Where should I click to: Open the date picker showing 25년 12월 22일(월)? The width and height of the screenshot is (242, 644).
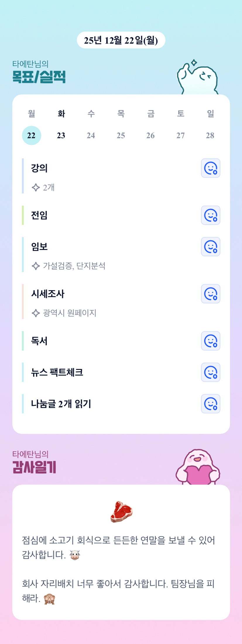pyautogui.click(x=121, y=40)
